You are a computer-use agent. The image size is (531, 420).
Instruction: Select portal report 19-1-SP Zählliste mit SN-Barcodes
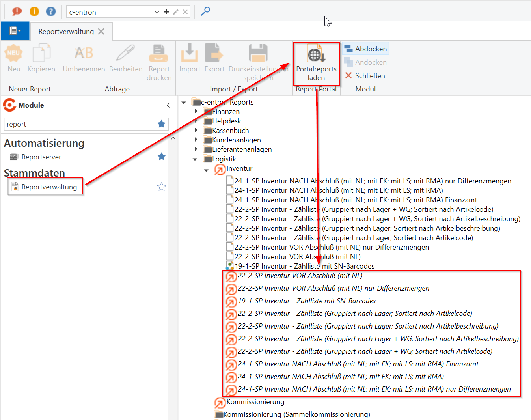pos(307,301)
